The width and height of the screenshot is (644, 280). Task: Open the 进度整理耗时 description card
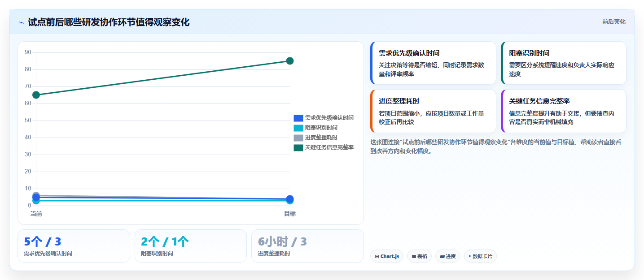pos(433,111)
